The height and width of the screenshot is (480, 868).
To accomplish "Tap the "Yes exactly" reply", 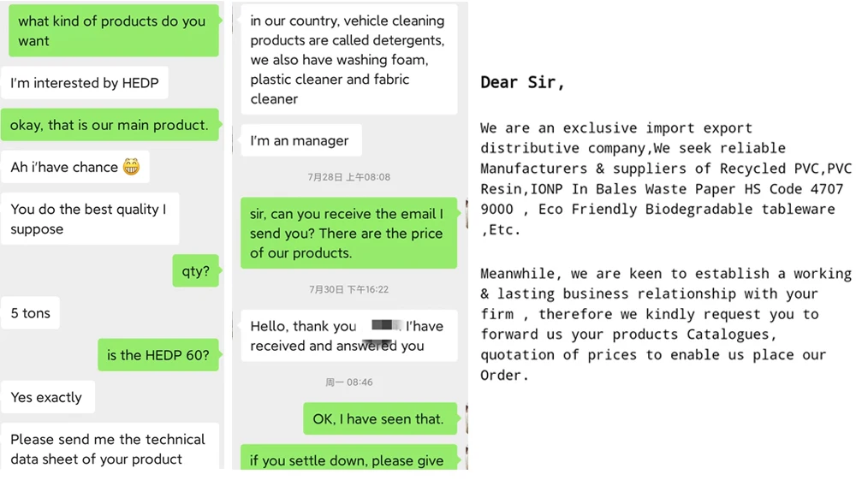I will (x=46, y=397).
